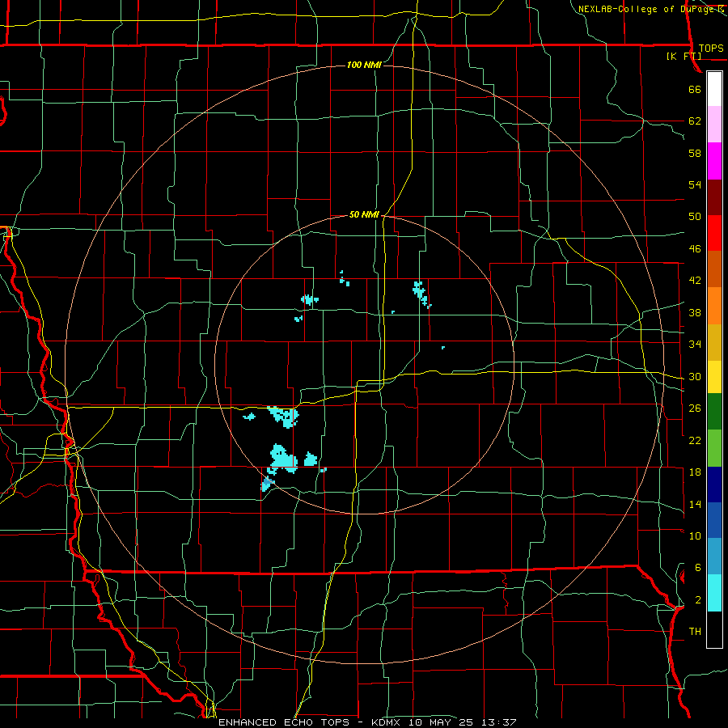Click the TOPS legend title
The height and width of the screenshot is (728, 728).
711,48
